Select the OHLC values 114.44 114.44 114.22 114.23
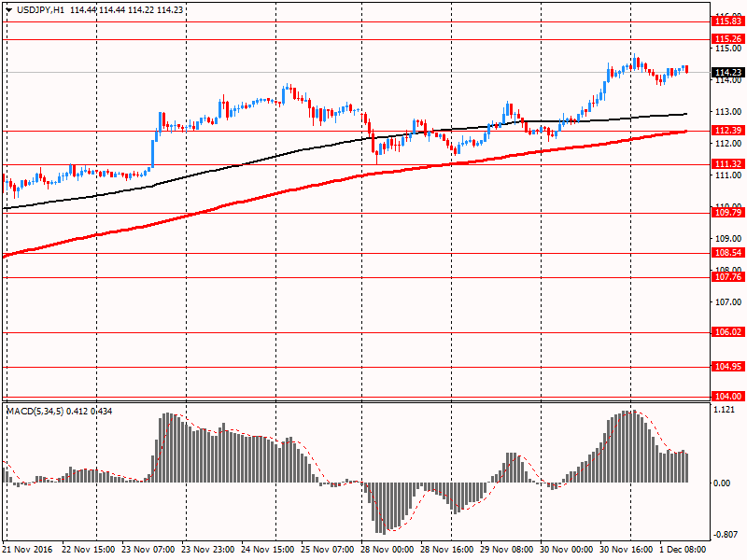The image size is (747, 560). click(126, 9)
